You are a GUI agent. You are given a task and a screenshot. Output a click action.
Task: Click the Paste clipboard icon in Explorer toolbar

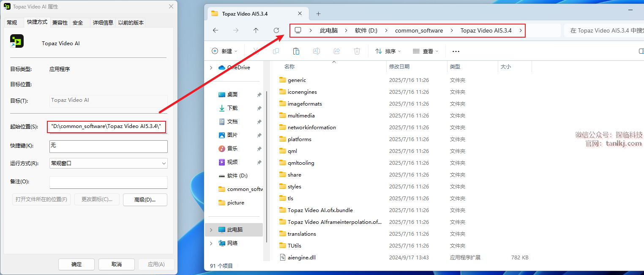tap(296, 51)
